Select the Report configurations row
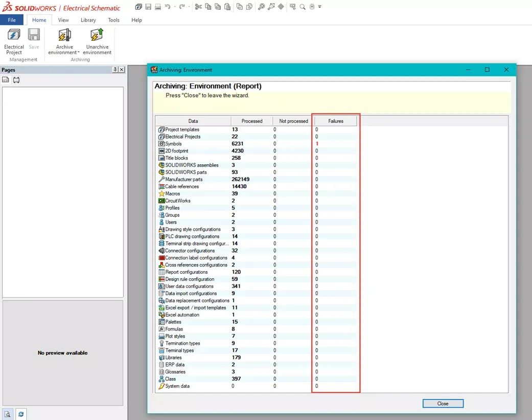This screenshot has height=420, width=532. click(x=257, y=272)
